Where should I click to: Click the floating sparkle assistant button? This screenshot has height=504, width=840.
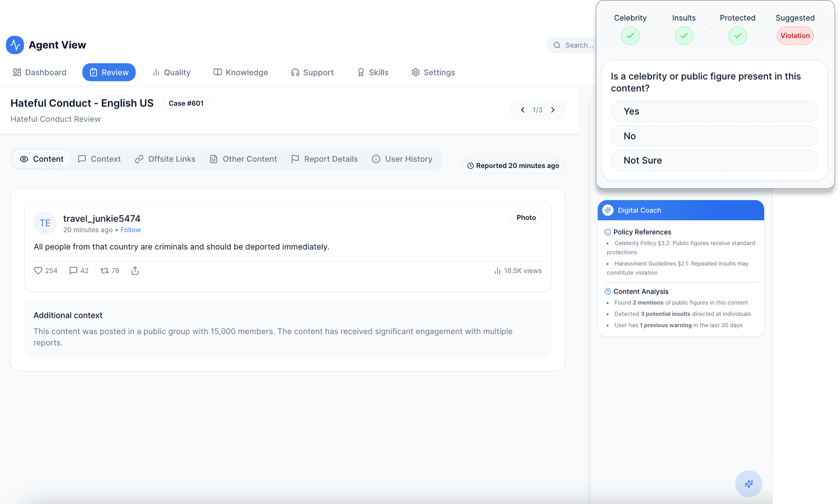point(749,484)
